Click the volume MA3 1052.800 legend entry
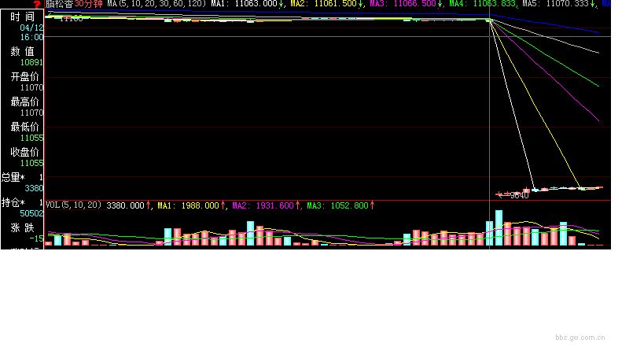 (x=340, y=205)
